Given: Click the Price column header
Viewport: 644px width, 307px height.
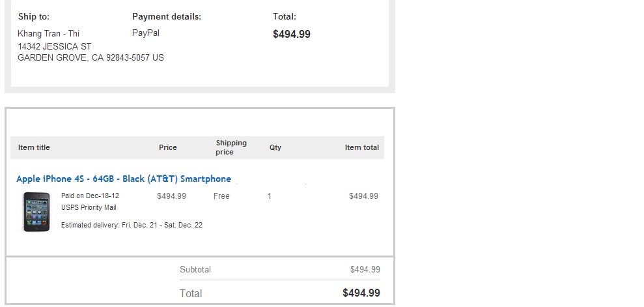Looking at the screenshot, I should (168, 147).
